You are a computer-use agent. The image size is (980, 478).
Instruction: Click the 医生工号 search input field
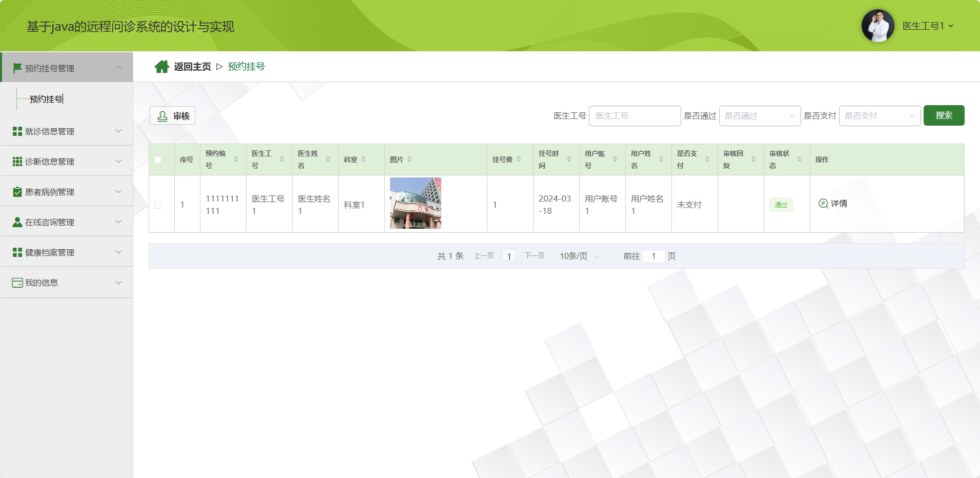coord(635,116)
